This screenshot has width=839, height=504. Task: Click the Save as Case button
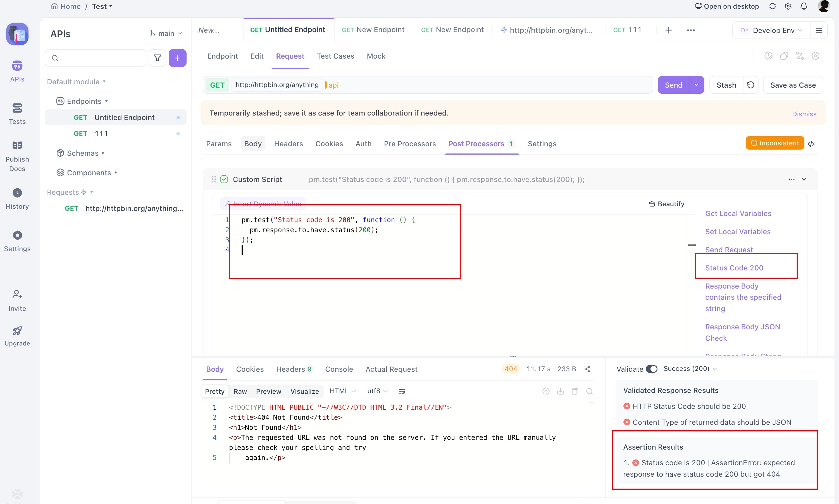[x=793, y=85]
